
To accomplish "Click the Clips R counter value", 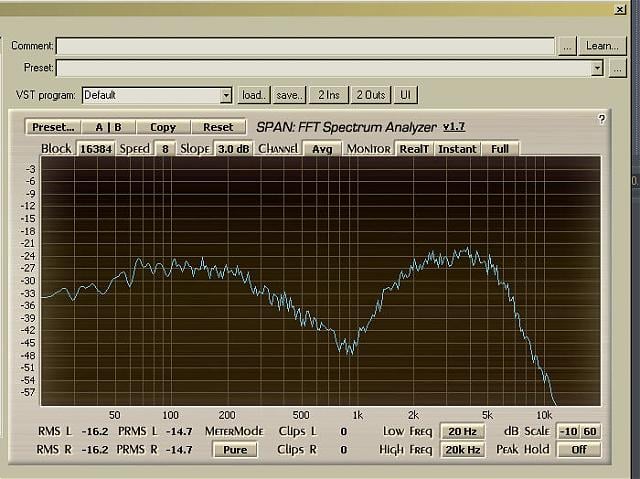I will (343, 450).
